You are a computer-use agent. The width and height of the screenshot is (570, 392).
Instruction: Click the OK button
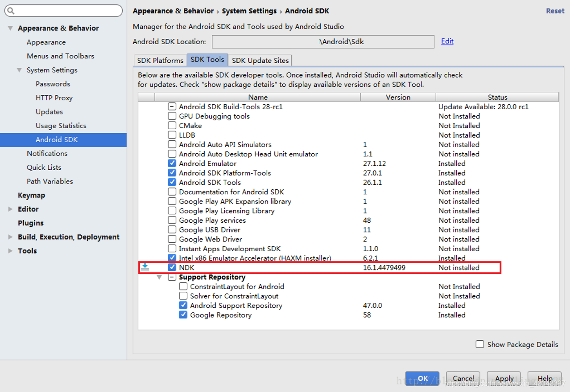(422, 379)
